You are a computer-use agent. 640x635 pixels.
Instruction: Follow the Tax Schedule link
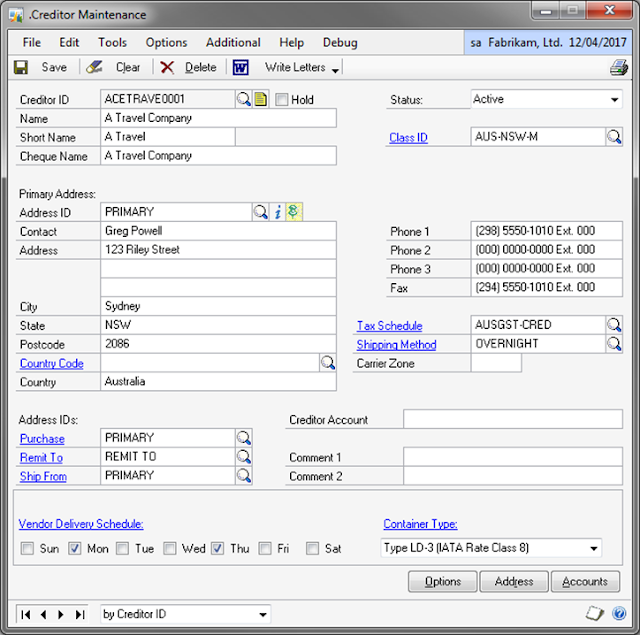(x=389, y=326)
